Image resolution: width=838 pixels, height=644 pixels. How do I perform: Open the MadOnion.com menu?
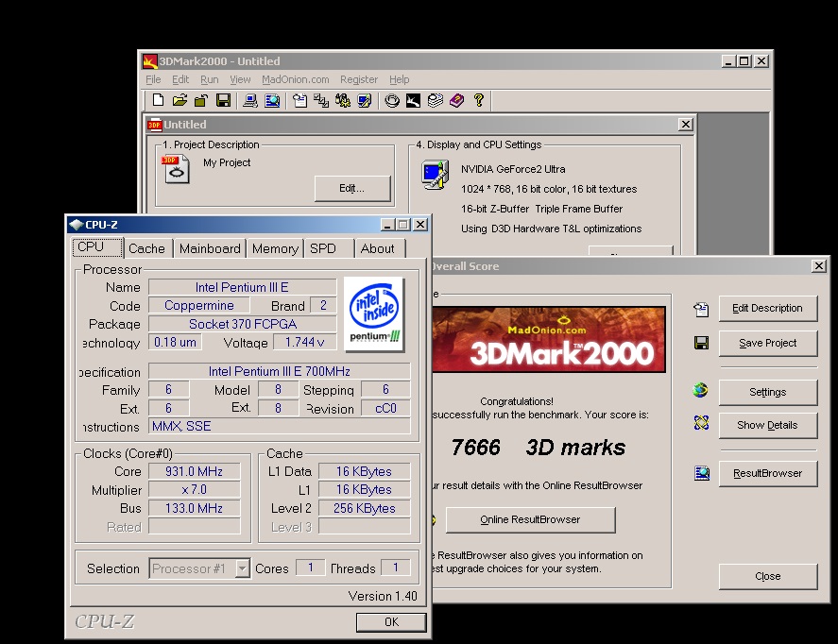[296, 79]
